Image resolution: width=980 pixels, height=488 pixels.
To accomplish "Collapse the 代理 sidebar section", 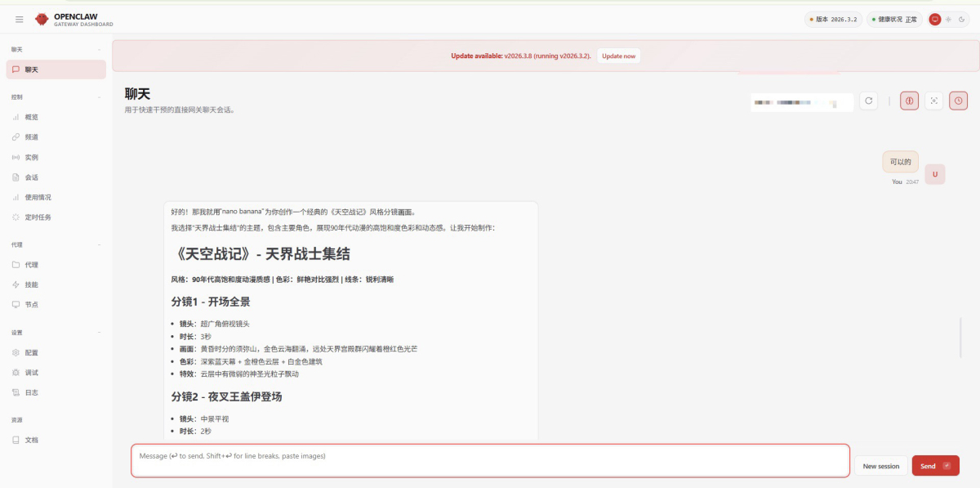I will (x=99, y=244).
